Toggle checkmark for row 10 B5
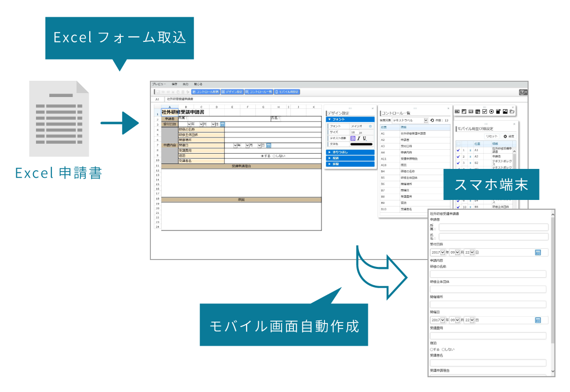Screen dimensions: 570x392 tap(459, 207)
